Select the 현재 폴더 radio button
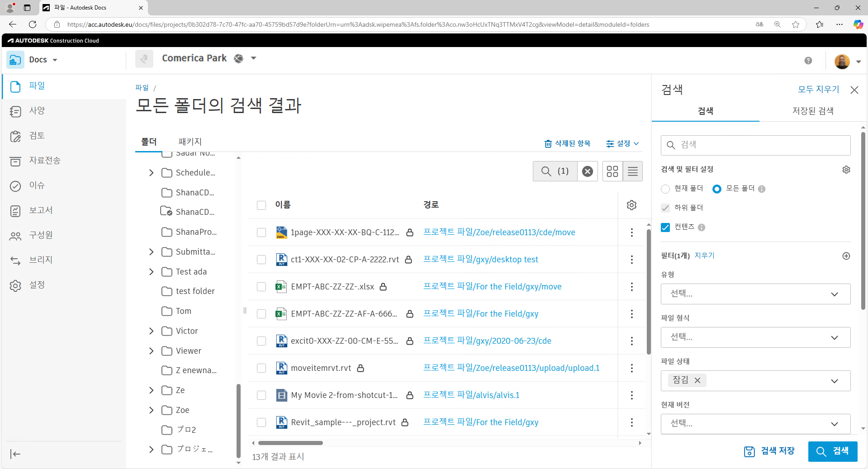This screenshot has height=469, width=868. 665,189
